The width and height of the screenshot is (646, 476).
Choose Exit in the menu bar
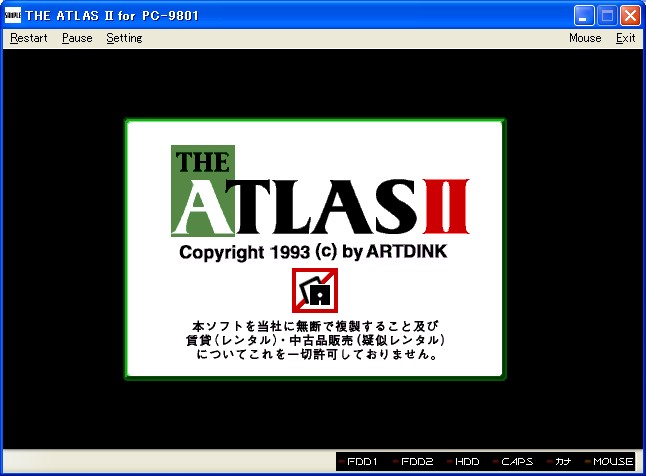625,38
